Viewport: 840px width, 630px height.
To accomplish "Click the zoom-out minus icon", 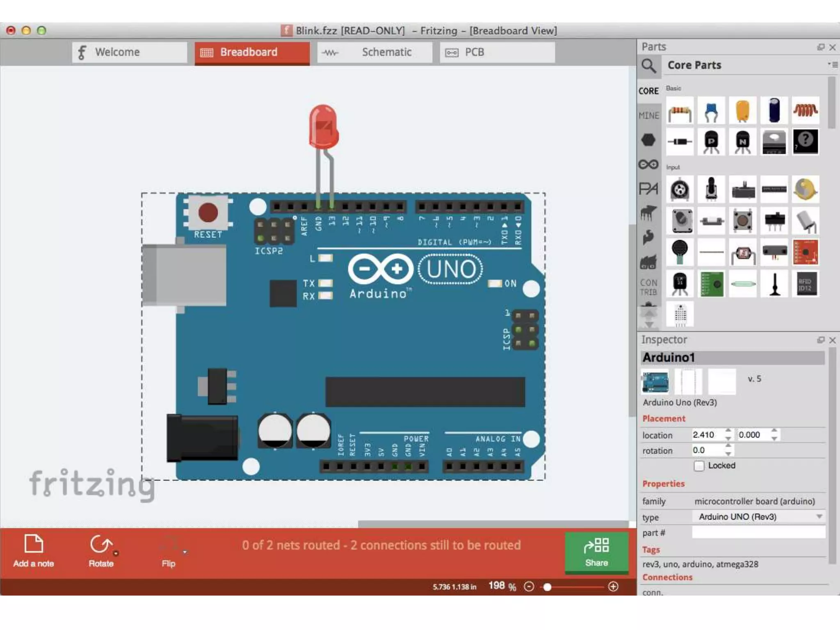I will click(x=529, y=587).
